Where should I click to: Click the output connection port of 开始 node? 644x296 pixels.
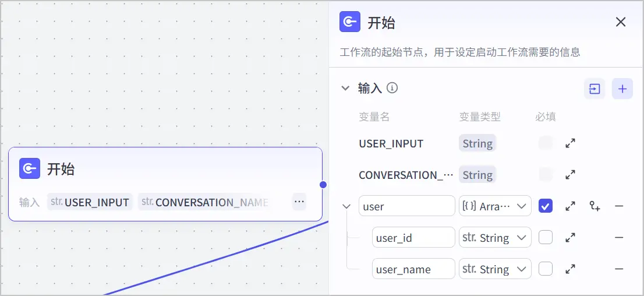(x=323, y=185)
